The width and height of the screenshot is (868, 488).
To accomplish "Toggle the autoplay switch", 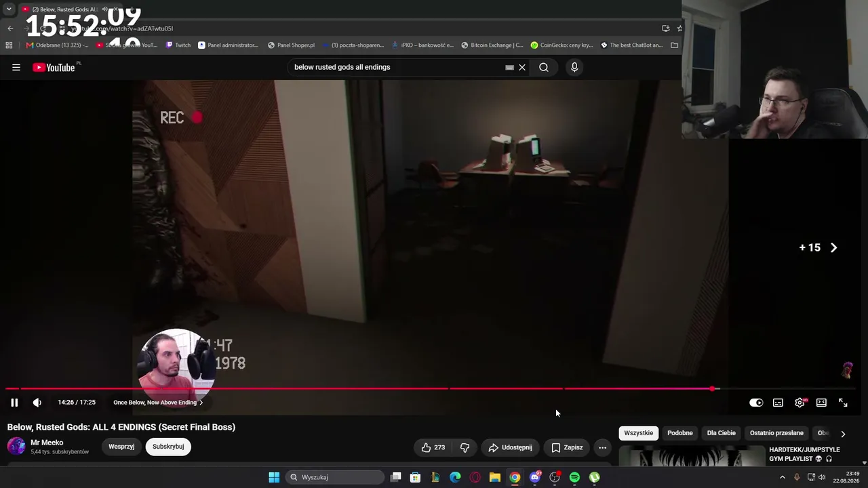I will (x=756, y=403).
